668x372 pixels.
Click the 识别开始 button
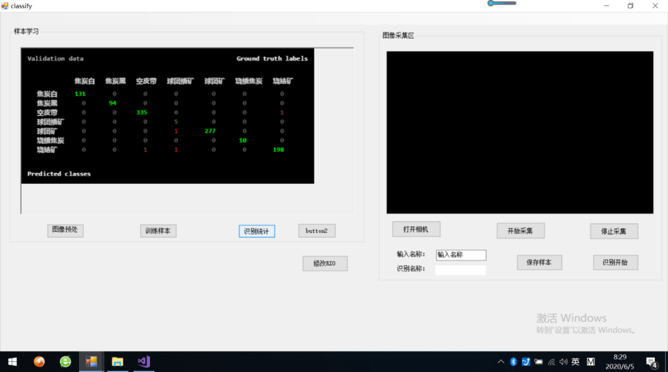(x=616, y=262)
